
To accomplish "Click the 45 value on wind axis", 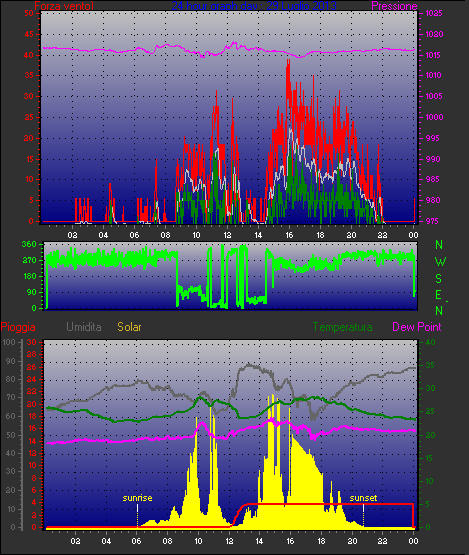I will click(29, 34).
